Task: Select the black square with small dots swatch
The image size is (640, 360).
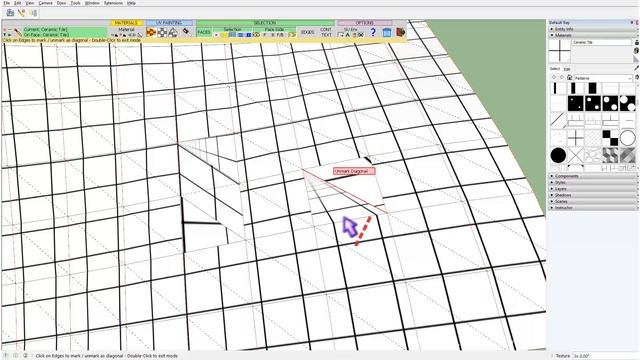Action: coord(576,103)
